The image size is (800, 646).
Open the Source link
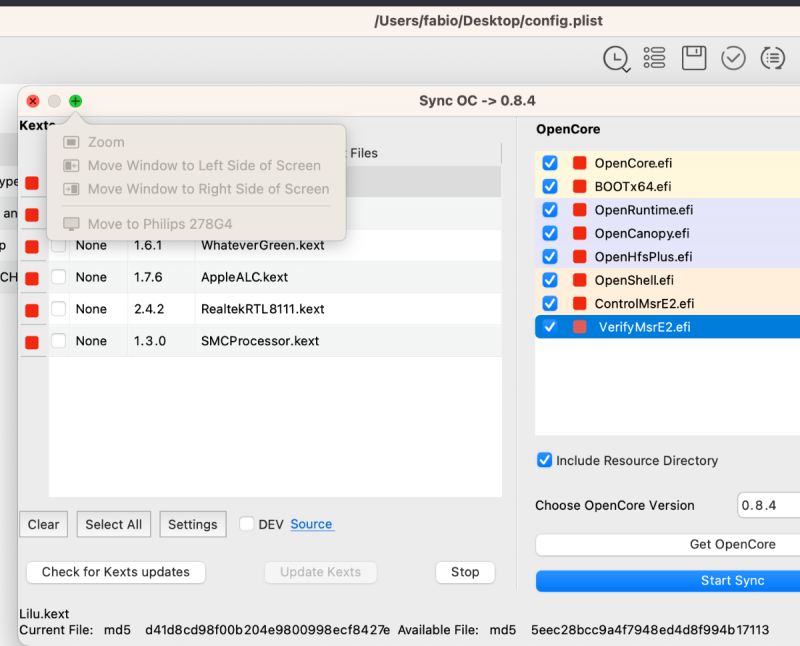(311, 524)
